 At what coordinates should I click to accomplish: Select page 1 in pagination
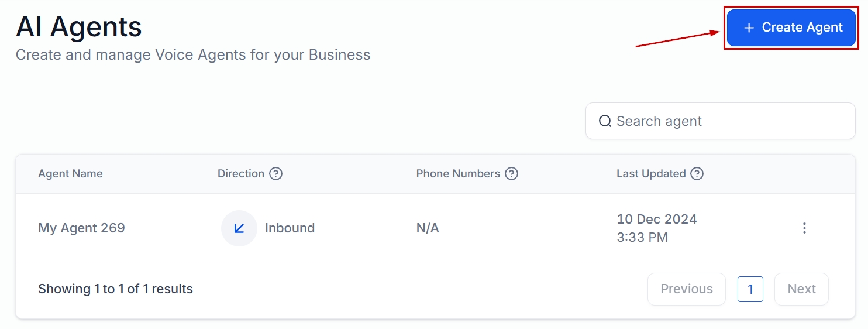point(750,289)
